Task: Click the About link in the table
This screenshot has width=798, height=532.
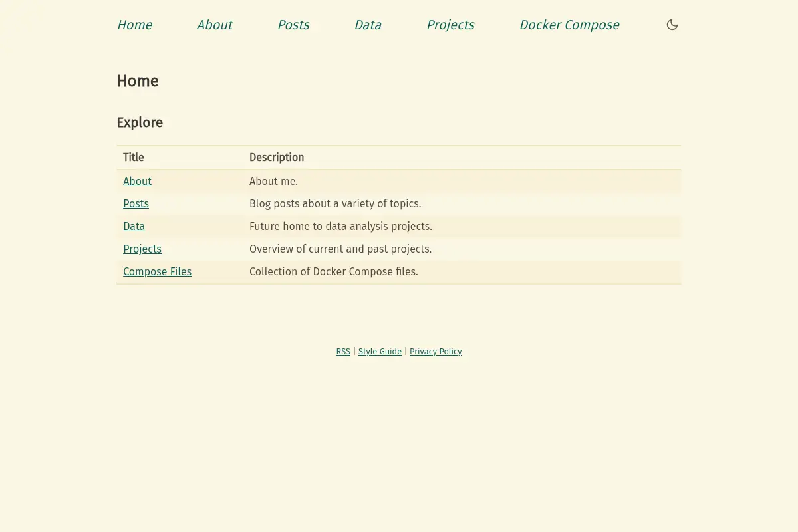Action: 137,181
